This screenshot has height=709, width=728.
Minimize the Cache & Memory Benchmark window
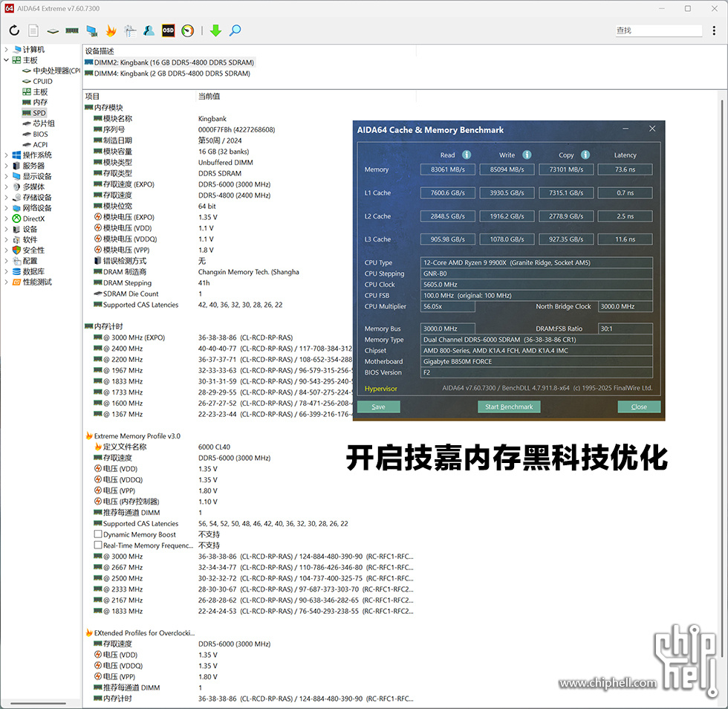[625, 129]
